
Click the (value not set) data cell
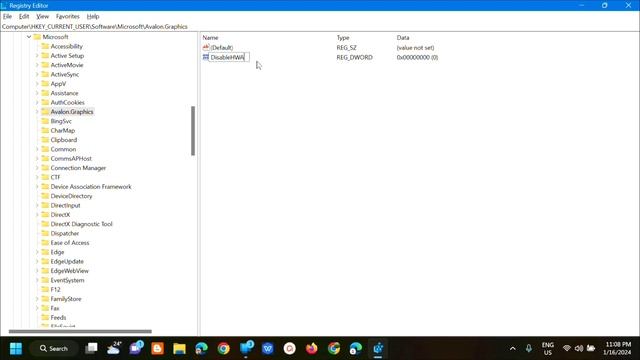(415, 48)
